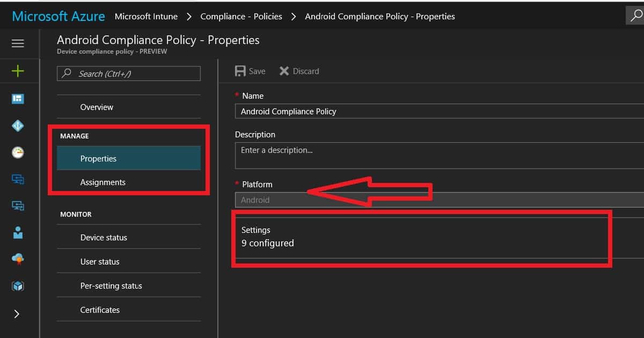Open Assignments under Manage
The width and height of the screenshot is (644, 338).
tap(129, 182)
